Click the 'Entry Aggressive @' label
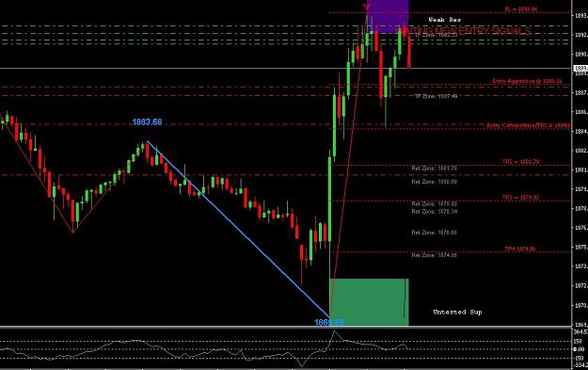This screenshot has width=588, height=370. pos(527,81)
